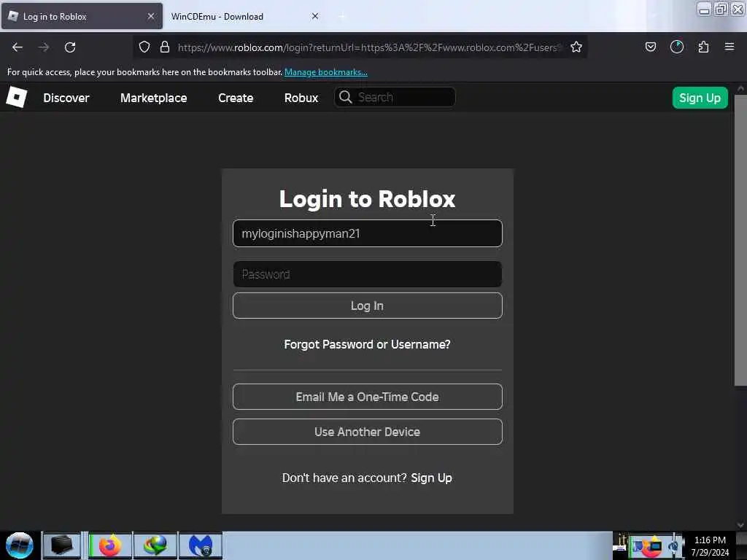The image size is (747, 560).
Task: Open Firefox from the taskbar
Action: (x=110, y=545)
